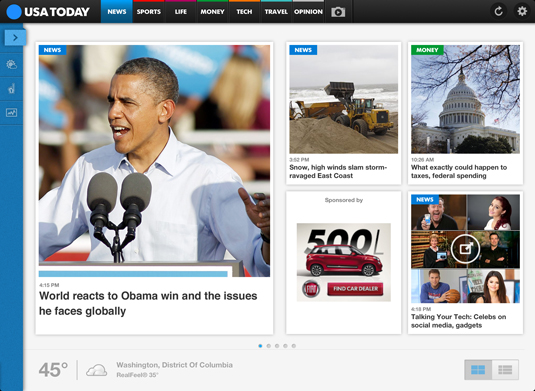
Task: Go to first page indicator dot
Action: click(x=260, y=346)
